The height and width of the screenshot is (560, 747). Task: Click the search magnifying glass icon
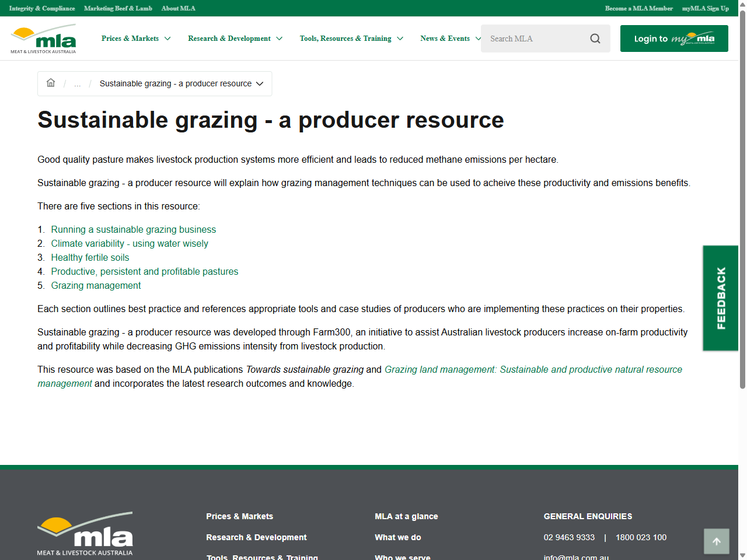click(595, 38)
